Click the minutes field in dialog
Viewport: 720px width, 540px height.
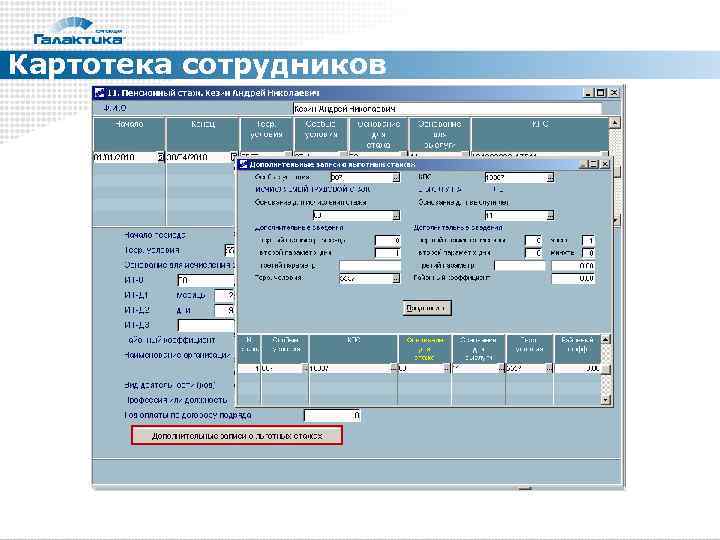point(588,253)
